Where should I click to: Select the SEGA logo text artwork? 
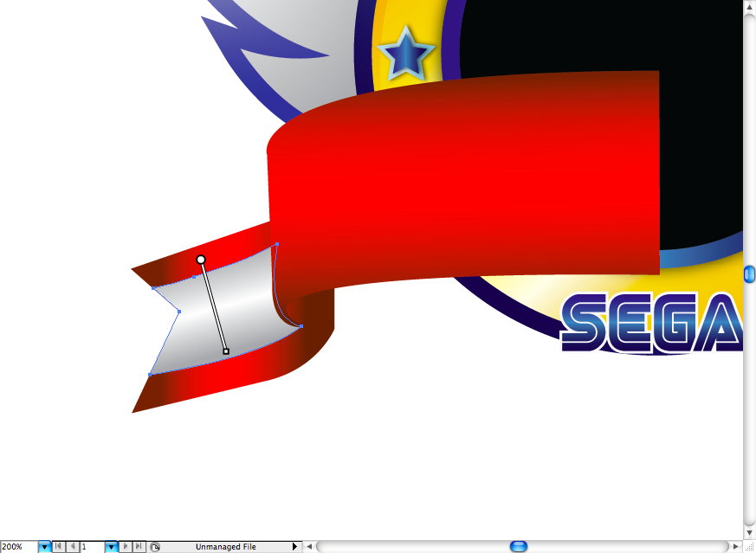coord(651,323)
